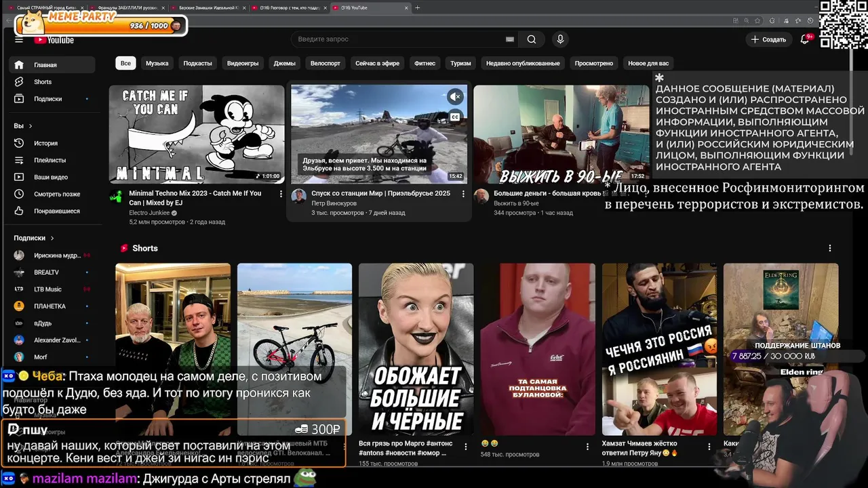Click Electro Junkie channel avatar

(x=117, y=197)
